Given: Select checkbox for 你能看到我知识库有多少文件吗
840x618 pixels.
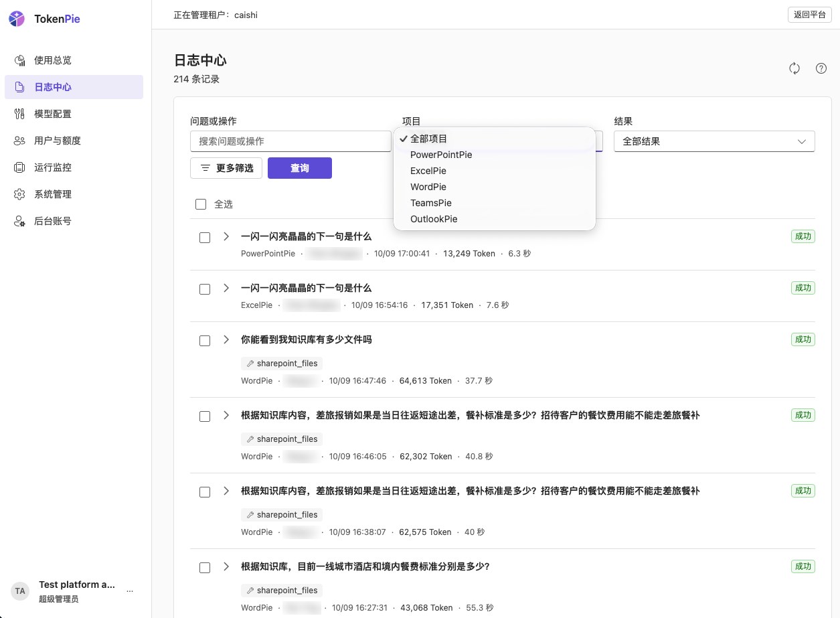Looking at the screenshot, I should pyautogui.click(x=205, y=341).
